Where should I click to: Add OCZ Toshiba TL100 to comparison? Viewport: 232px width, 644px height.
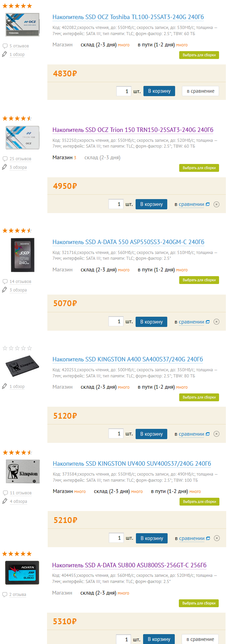click(x=200, y=91)
